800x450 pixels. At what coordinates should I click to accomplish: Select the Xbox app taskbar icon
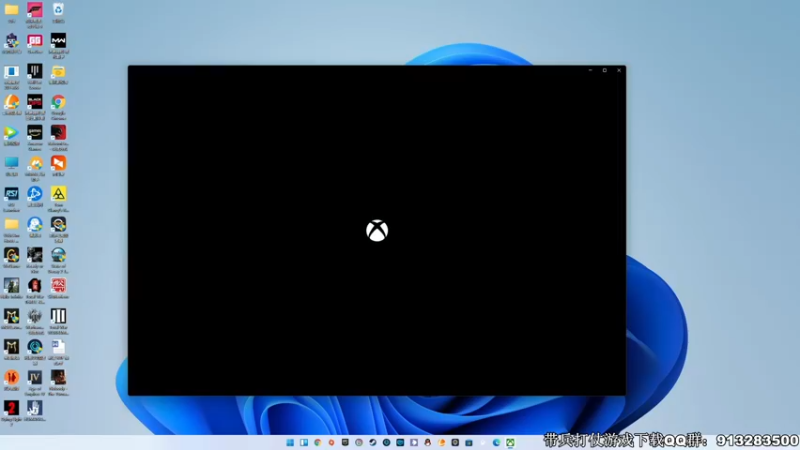[510, 442]
